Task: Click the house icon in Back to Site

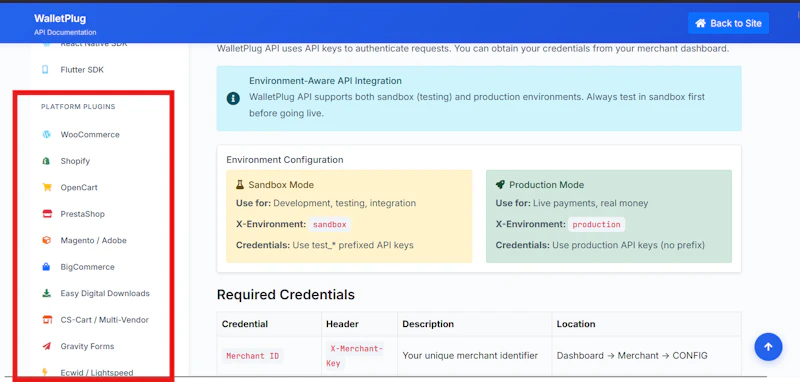Action: pyautogui.click(x=701, y=23)
